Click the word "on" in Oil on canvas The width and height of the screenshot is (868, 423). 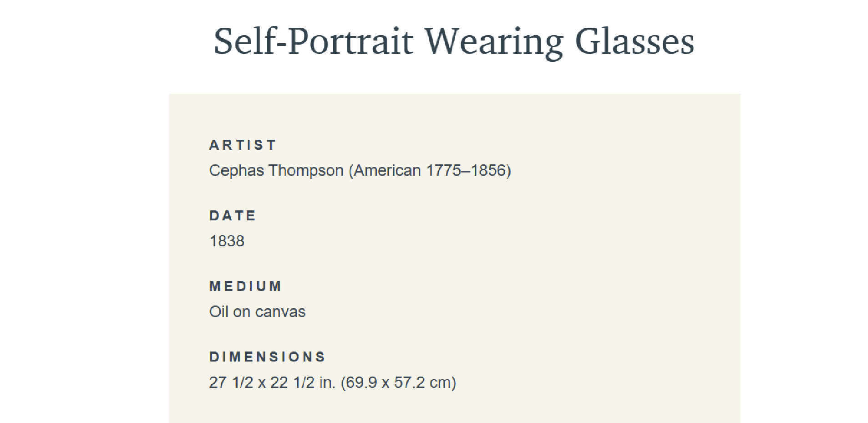point(242,312)
